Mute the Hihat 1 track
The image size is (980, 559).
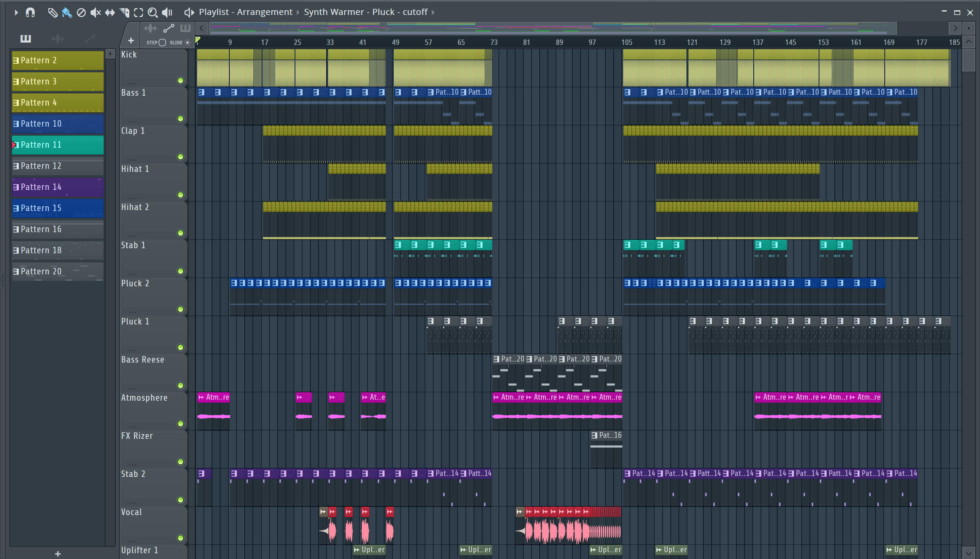tap(180, 195)
